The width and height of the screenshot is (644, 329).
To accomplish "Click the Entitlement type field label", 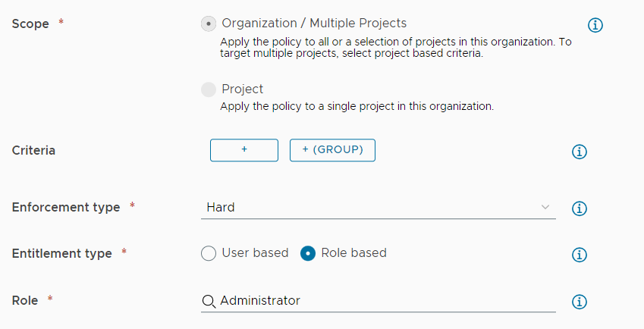I will click(x=61, y=253).
